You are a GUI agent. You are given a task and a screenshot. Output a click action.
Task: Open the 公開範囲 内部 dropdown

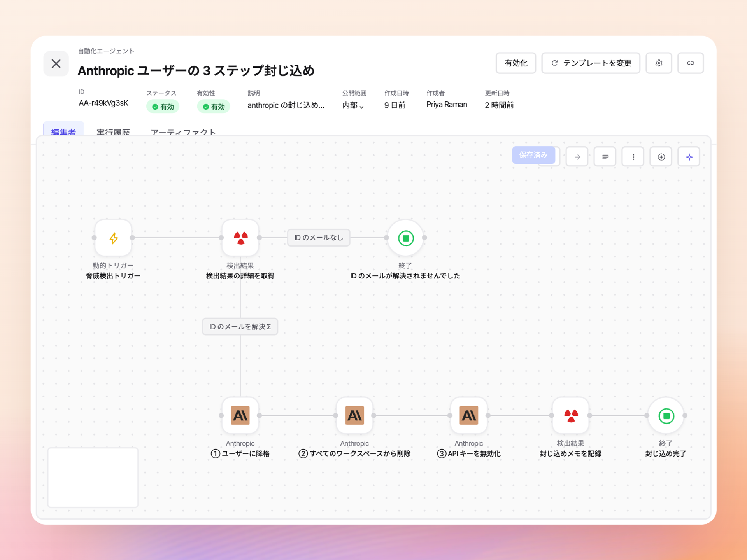point(353,105)
